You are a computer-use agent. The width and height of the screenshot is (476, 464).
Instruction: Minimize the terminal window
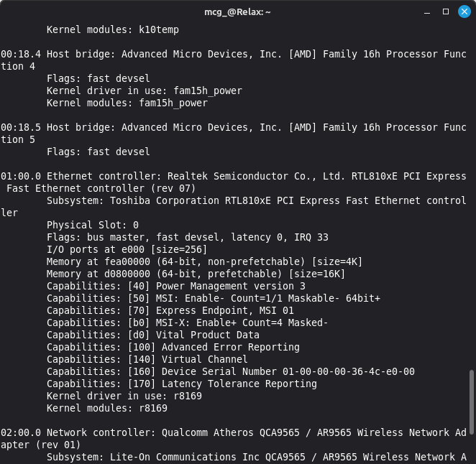(x=427, y=12)
